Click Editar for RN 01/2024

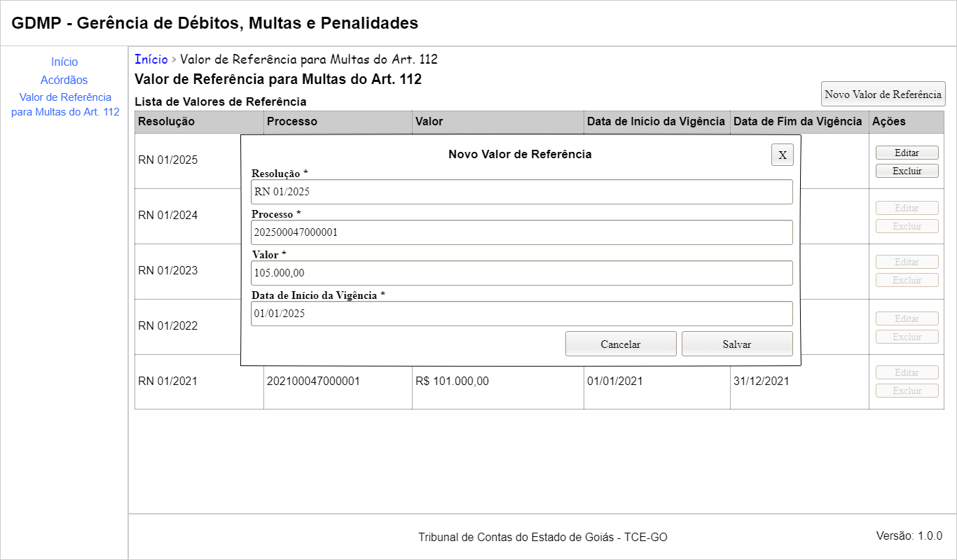click(x=907, y=208)
